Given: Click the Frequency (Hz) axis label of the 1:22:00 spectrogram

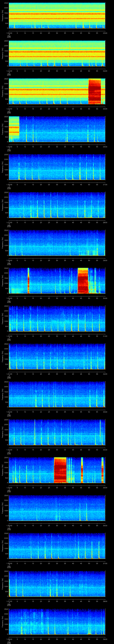Looking at the screenshot, I should click(3, 16).
